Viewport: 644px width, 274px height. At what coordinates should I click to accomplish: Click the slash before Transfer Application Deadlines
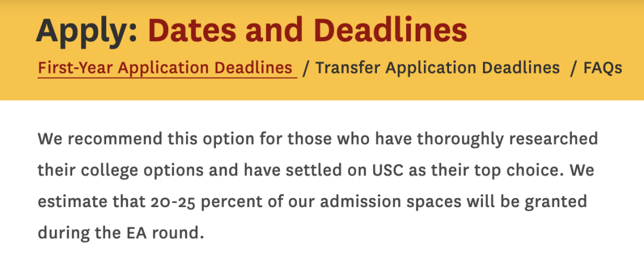tap(306, 68)
